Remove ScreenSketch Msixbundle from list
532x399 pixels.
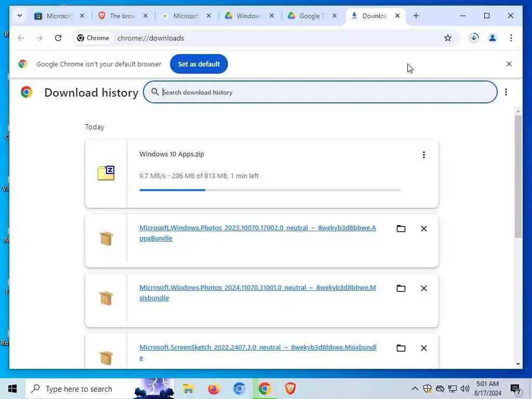[x=424, y=348]
